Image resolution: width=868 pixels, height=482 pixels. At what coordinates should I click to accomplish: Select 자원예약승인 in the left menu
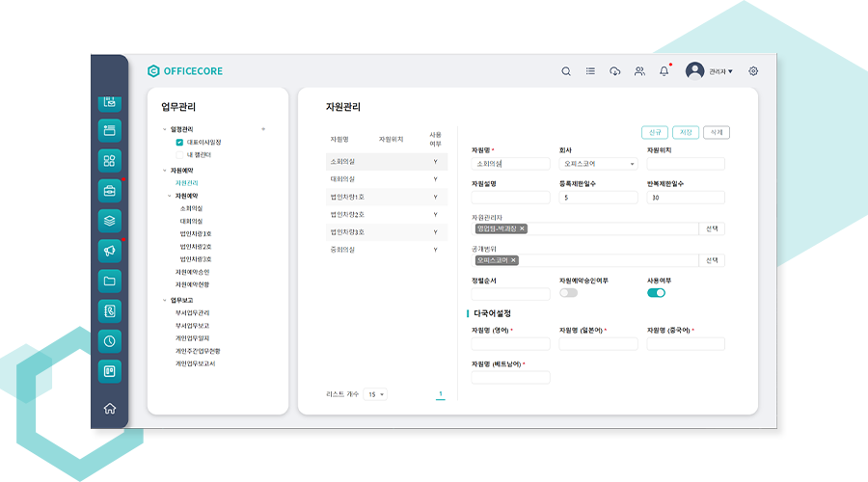point(191,273)
